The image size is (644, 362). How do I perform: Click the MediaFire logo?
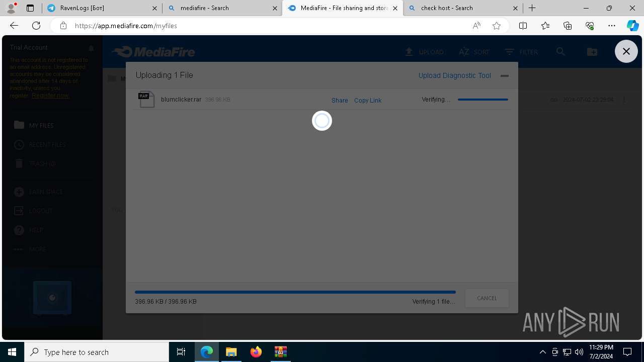pyautogui.click(x=153, y=52)
